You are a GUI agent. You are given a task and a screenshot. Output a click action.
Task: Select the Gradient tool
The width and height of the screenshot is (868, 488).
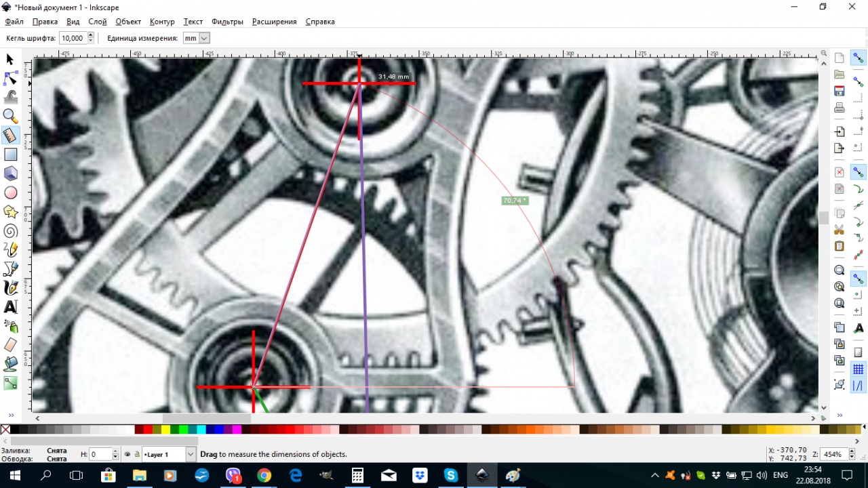(x=10, y=383)
